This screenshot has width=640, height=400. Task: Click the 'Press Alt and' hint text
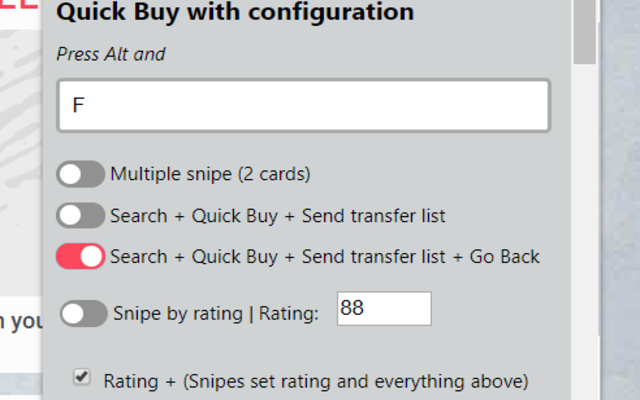pos(111,54)
